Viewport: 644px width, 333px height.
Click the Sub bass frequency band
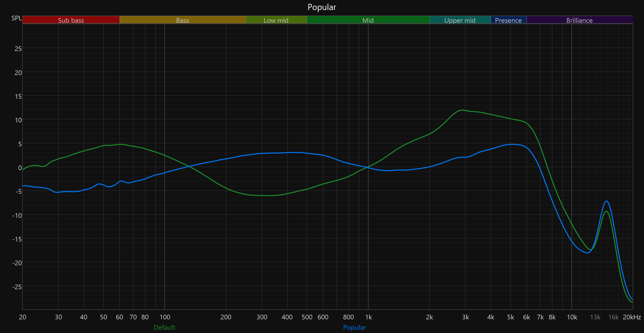[71, 20]
